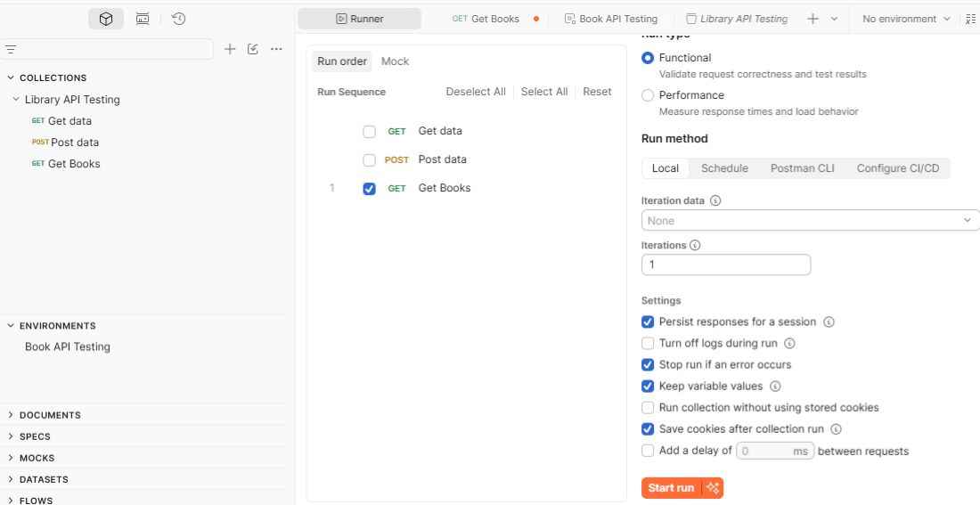Click the delay milliseconds input field
Image resolution: width=980 pixels, height=505 pixels.
click(x=776, y=451)
